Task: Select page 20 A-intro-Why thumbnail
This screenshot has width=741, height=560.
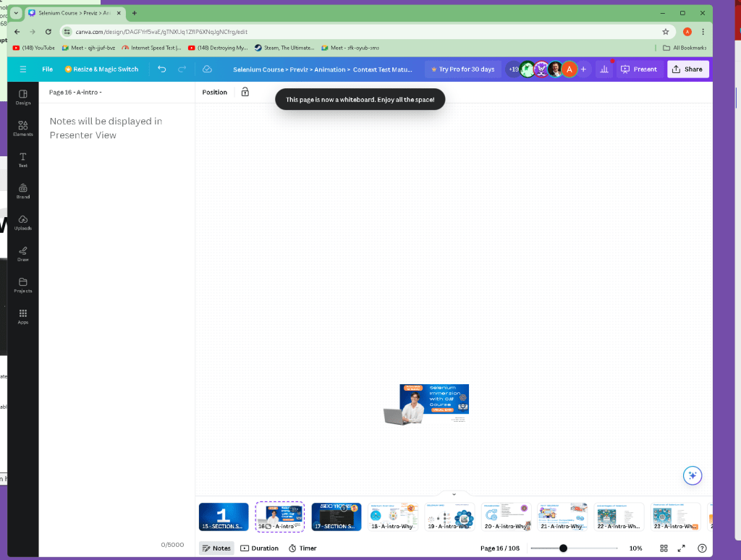Action: click(x=506, y=517)
